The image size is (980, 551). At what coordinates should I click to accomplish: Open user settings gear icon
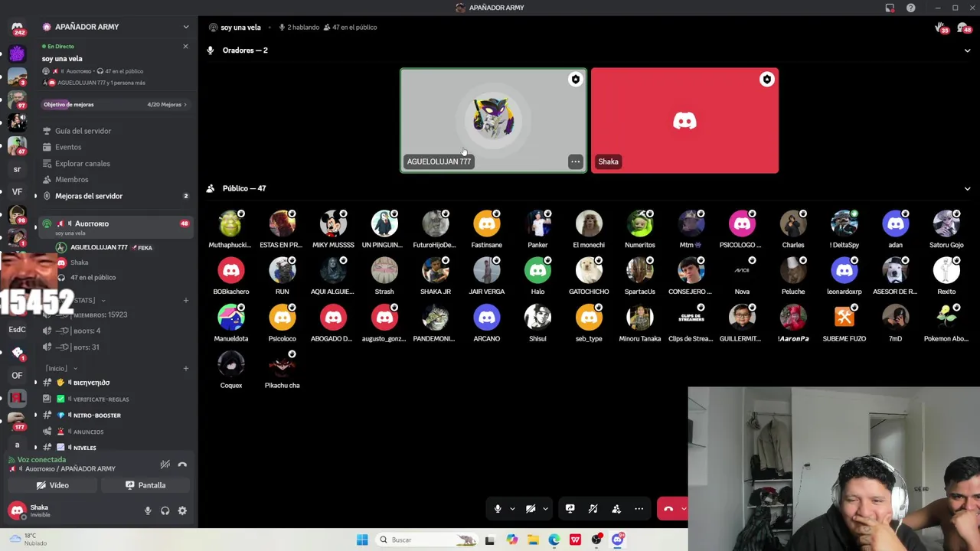(x=182, y=510)
